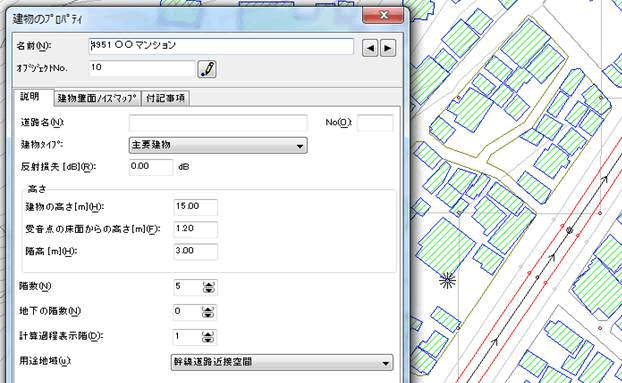
Task: Click the starburst receiver marker on the map
Action: tap(447, 281)
